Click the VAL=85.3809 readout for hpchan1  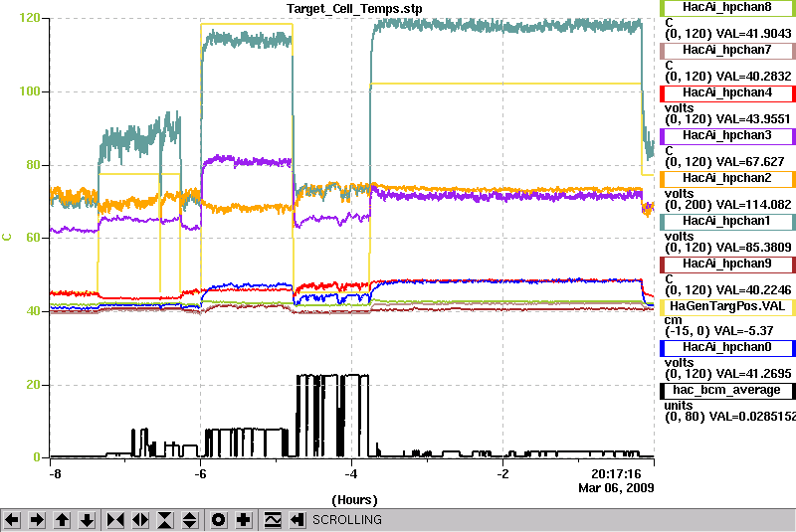coord(753,248)
